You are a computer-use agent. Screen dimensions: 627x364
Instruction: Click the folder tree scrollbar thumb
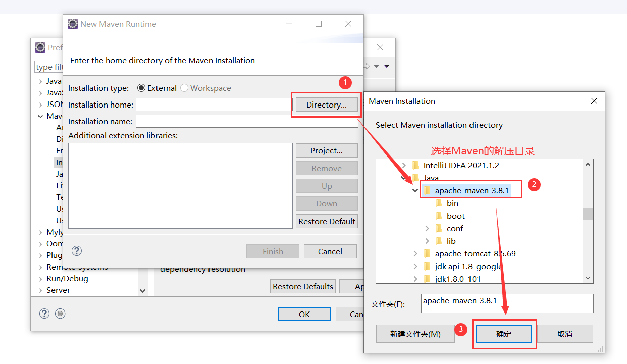[588, 214]
